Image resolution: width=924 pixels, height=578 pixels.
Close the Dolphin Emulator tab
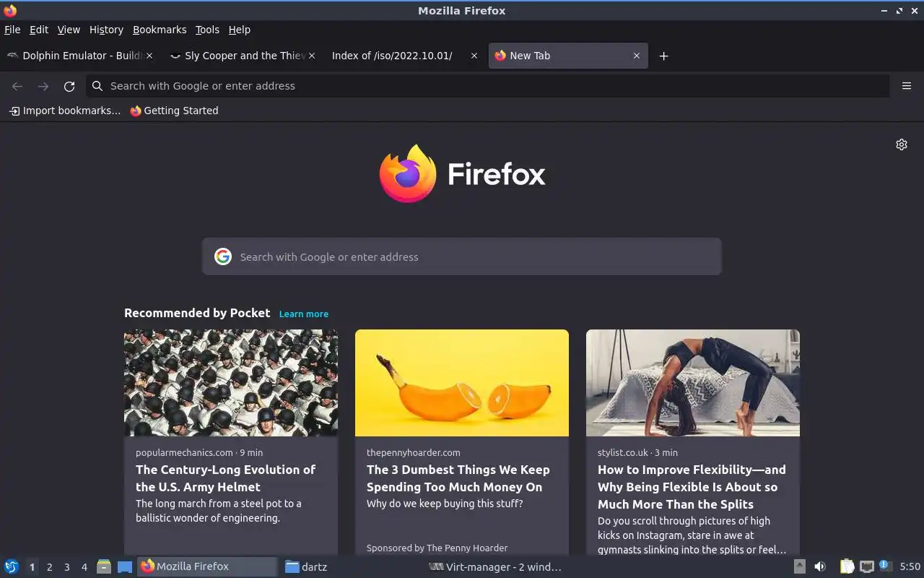[149, 56]
